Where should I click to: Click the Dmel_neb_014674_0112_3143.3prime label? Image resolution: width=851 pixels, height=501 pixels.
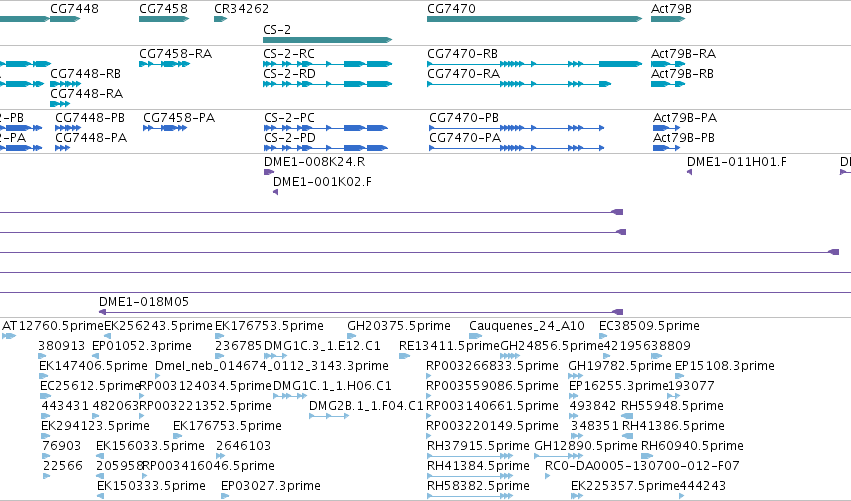point(272,366)
